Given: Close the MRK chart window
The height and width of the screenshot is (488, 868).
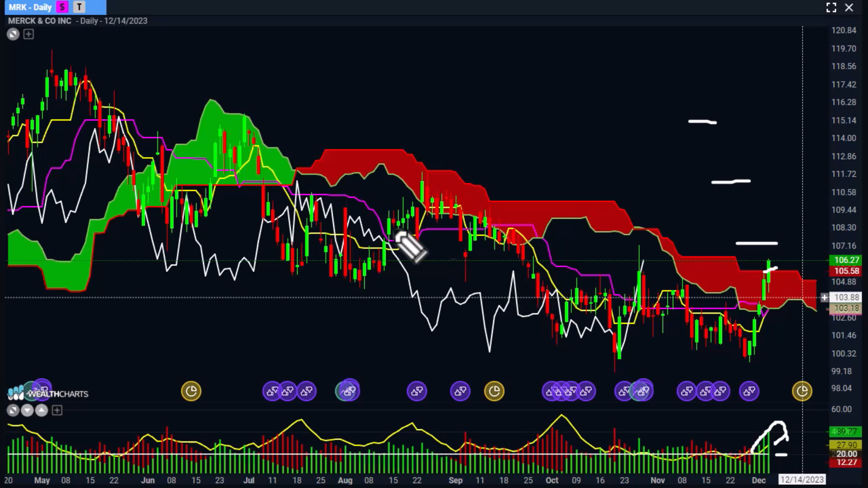Looking at the screenshot, I should [849, 7].
